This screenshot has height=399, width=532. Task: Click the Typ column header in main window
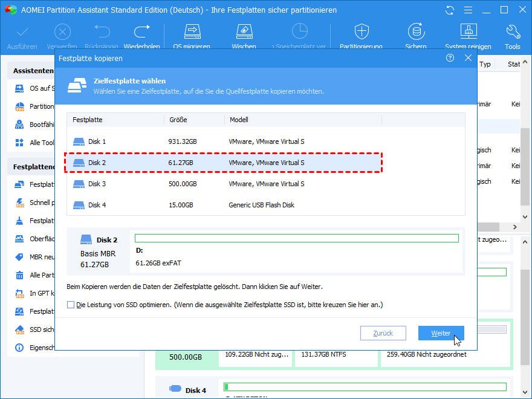point(485,64)
